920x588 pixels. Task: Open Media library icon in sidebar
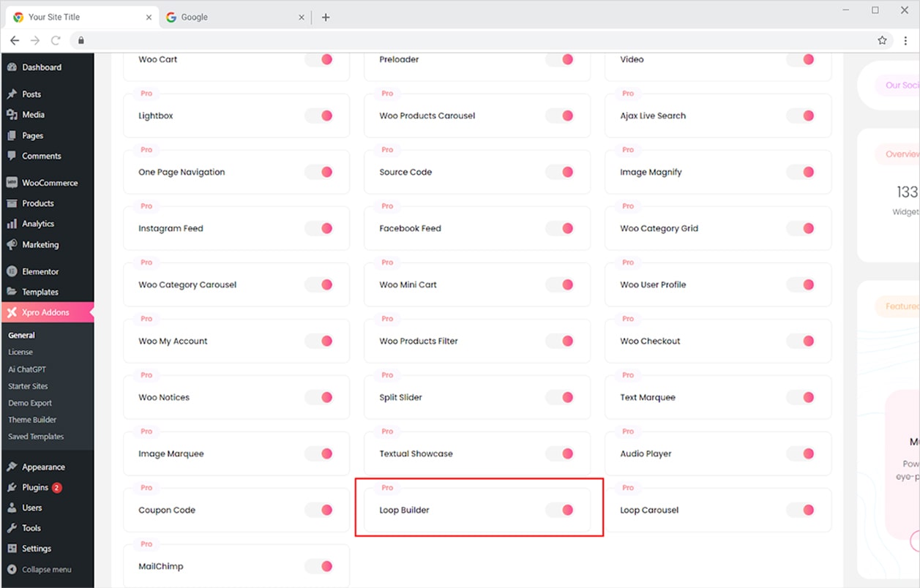(12, 115)
